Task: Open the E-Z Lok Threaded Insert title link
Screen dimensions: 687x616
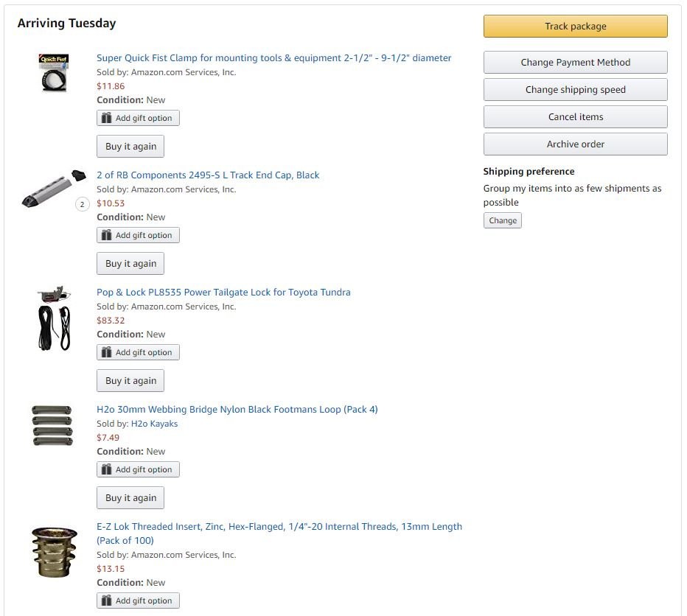Action: 279,533
